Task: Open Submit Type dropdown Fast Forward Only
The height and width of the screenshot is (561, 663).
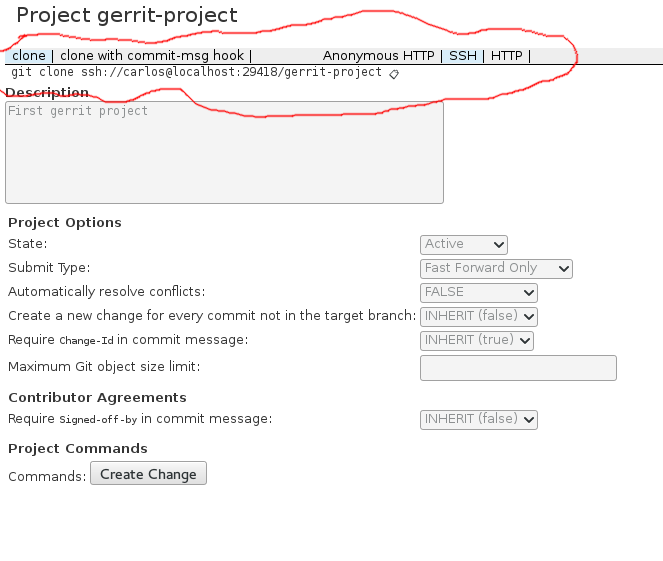Action: click(x=496, y=269)
